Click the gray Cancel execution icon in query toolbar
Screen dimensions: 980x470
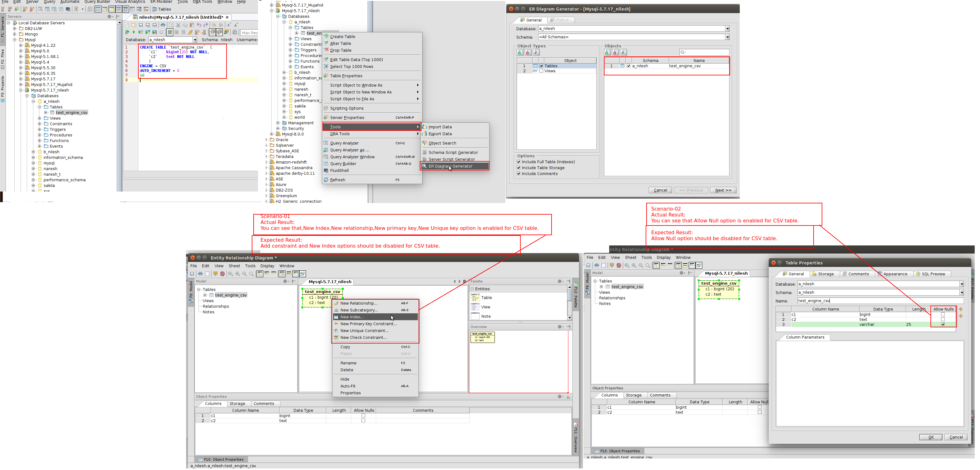click(x=161, y=32)
